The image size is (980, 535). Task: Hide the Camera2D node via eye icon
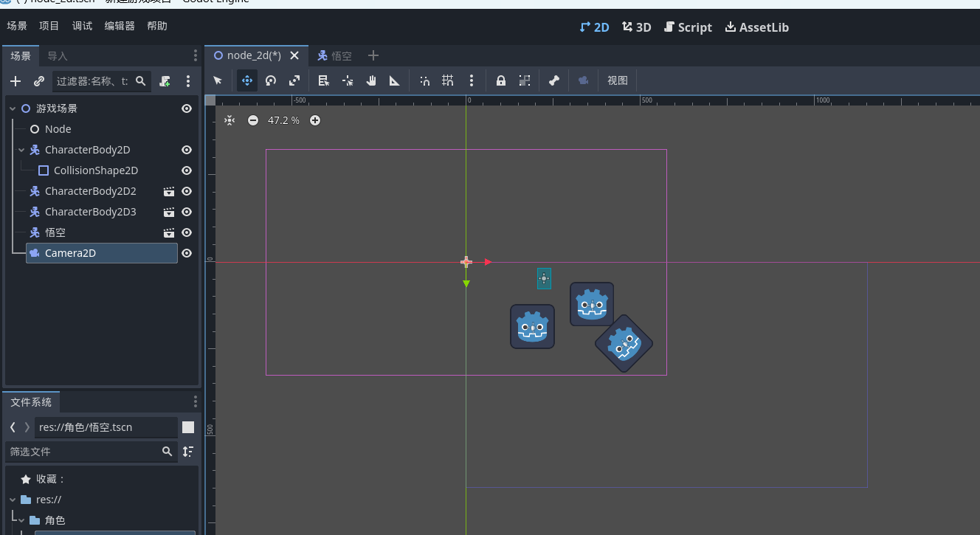187,253
